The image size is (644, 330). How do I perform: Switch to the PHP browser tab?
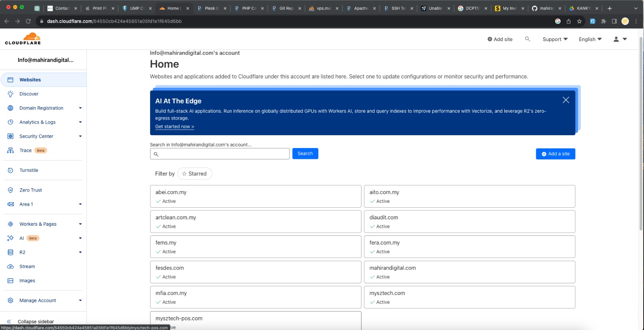coord(249,8)
